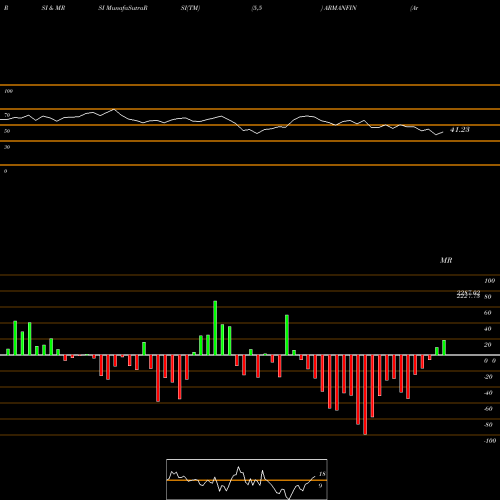Click the 18 value in the mini chart
The image size is (500, 500).
(x=322, y=474)
